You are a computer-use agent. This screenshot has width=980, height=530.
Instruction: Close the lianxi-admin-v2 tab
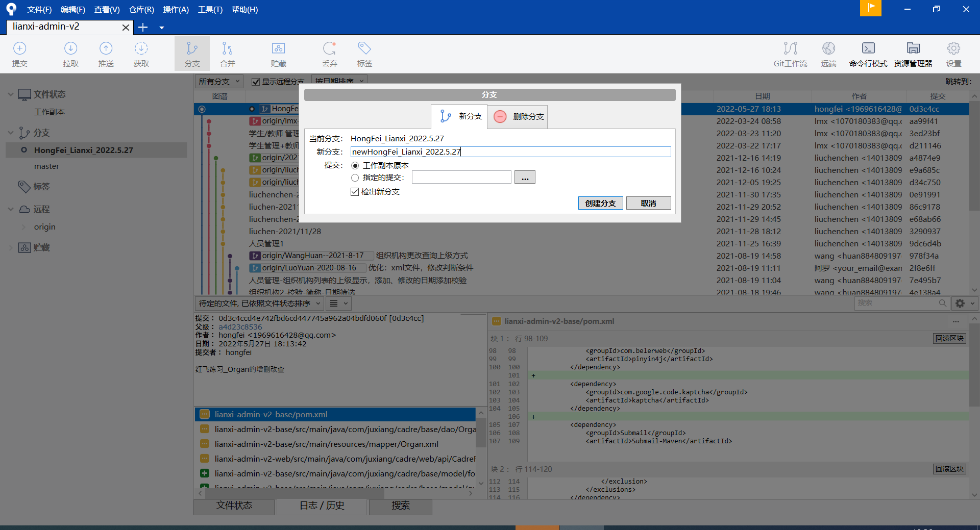(126, 28)
